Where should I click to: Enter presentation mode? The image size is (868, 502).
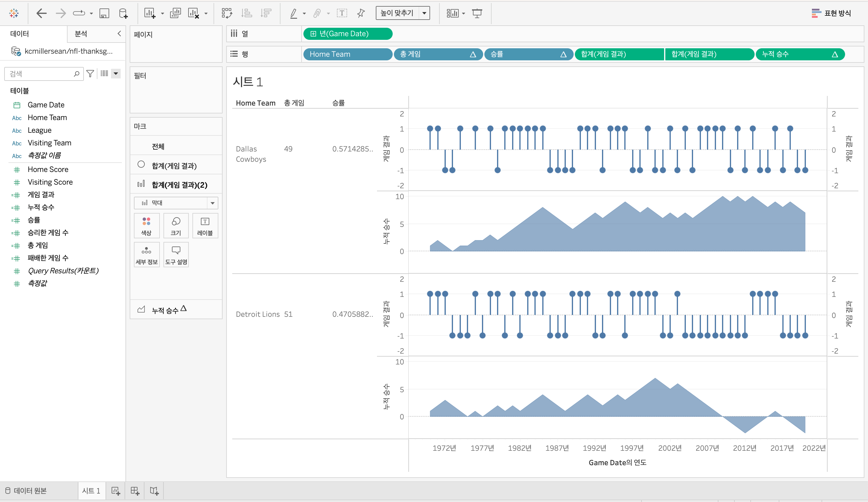pyautogui.click(x=477, y=14)
